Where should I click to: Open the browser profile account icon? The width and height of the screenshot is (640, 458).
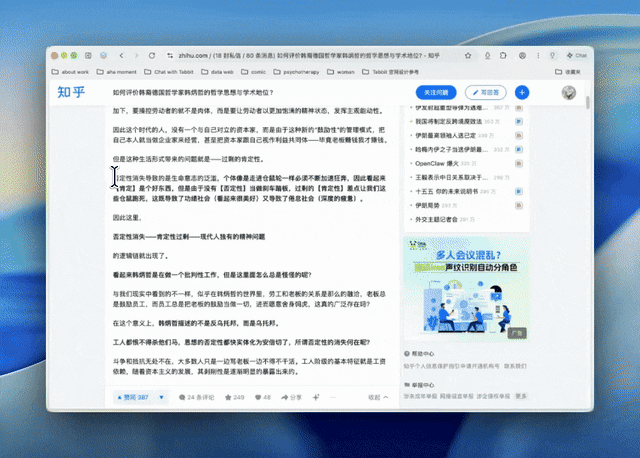[x=522, y=56]
